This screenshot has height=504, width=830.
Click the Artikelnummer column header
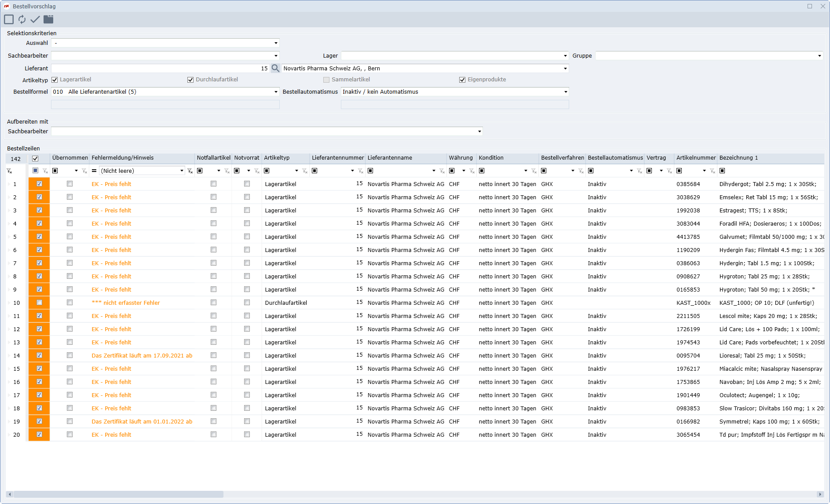(x=696, y=158)
